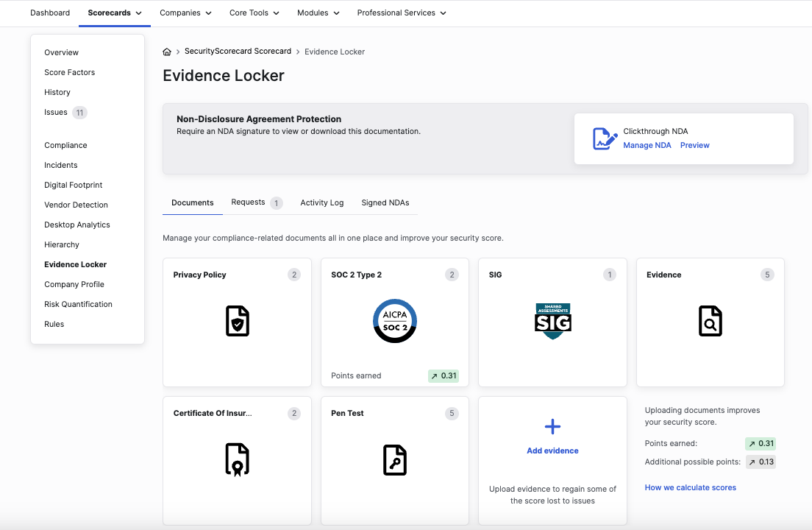Click the SOC 2 Type 2 count badge
This screenshot has height=530, width=812.
(452, 275)
